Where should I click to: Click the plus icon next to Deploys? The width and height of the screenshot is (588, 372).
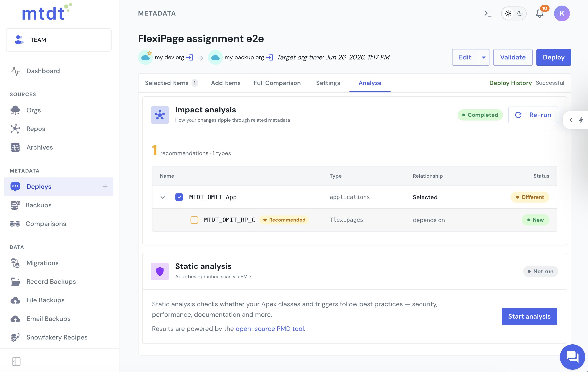pyautogui.click(x=105, y=187)
